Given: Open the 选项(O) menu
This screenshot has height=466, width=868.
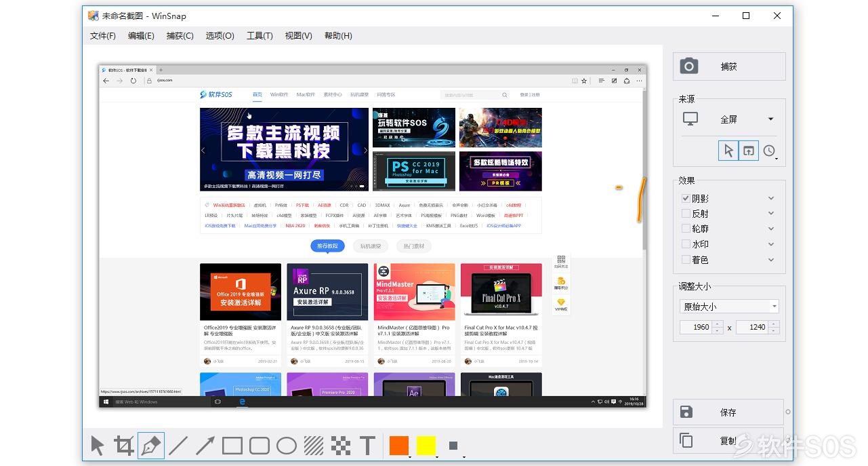Looking at the screenshot, I should [x=220, y=36].
